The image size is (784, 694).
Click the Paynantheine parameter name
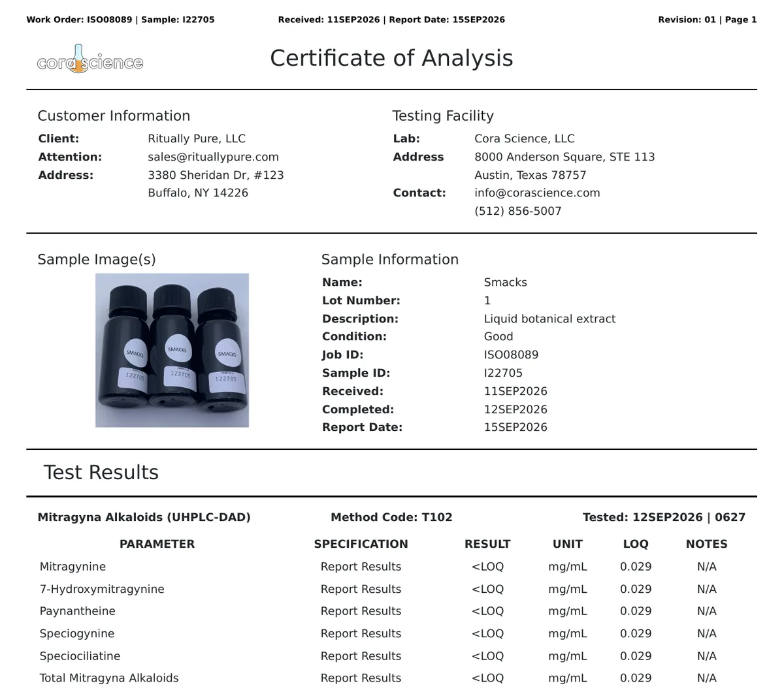(77, 611)
